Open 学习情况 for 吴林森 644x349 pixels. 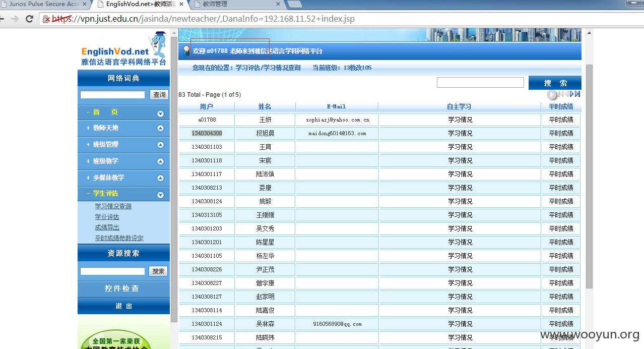tap(461, 324)
